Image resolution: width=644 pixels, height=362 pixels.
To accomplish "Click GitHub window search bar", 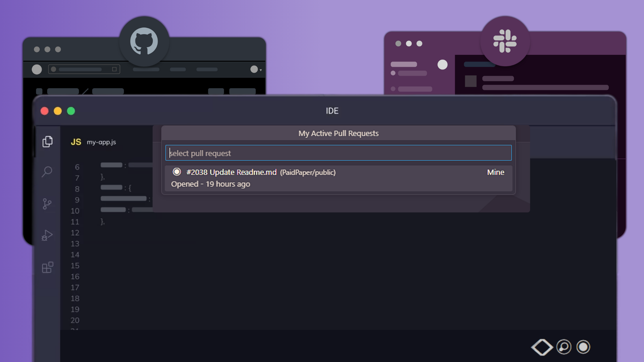I will click(x=84, y=69).
